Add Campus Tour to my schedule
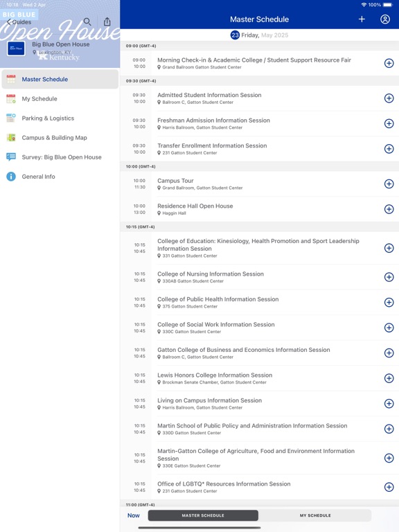 (x=389, y=184)
